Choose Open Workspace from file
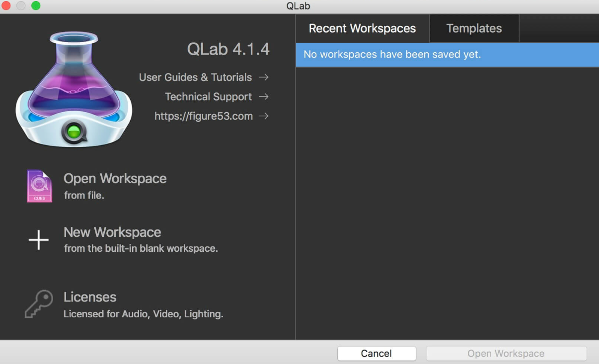 (115, 179)
